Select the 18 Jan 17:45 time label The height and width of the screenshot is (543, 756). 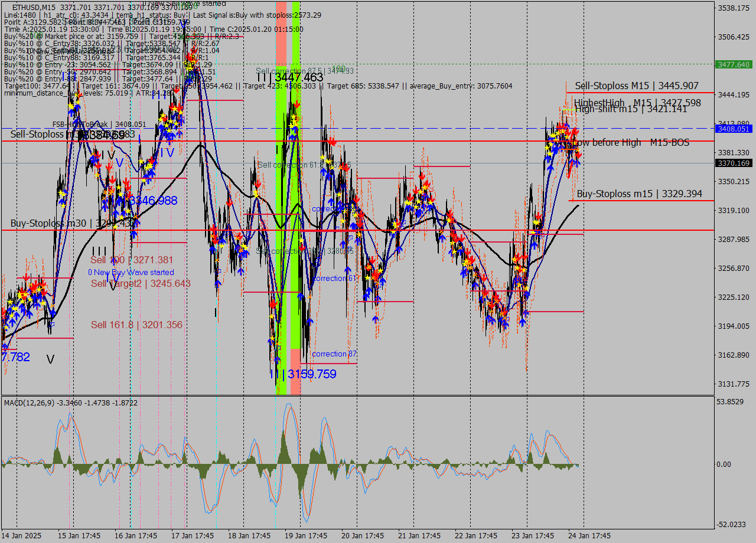point(250,536)
